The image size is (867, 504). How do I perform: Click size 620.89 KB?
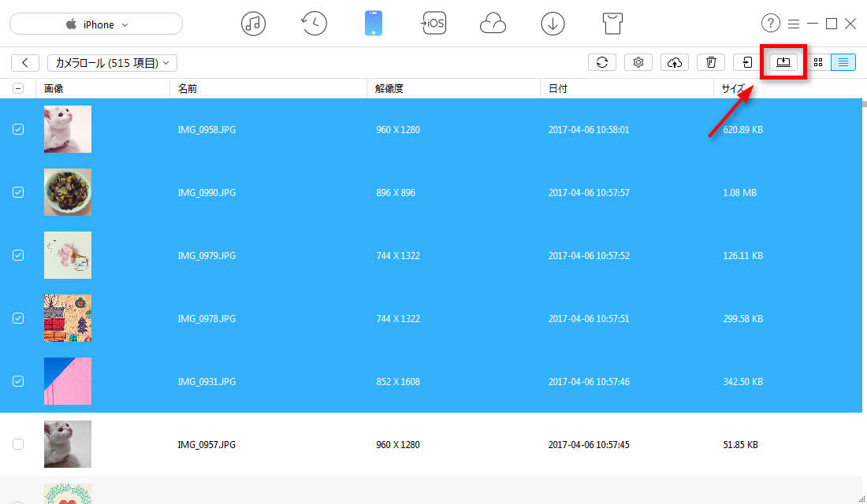743,130
